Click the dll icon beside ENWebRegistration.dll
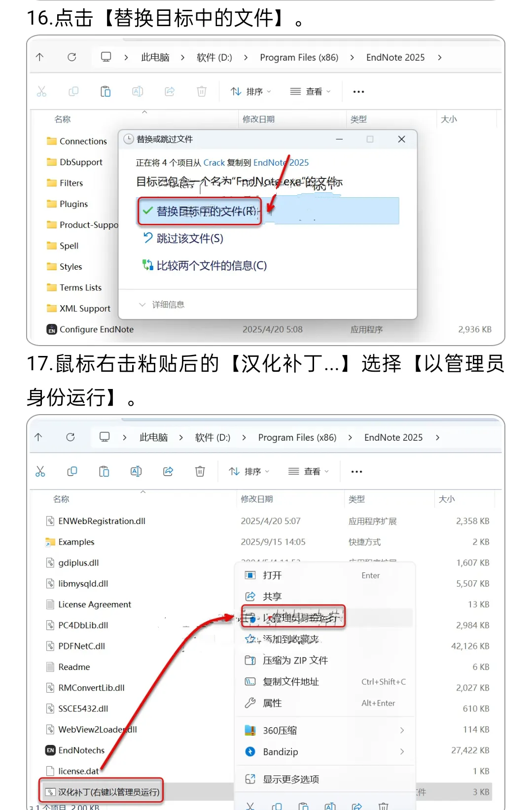The height and width of the screenshot is (810, 532). (x=50, y=521)
